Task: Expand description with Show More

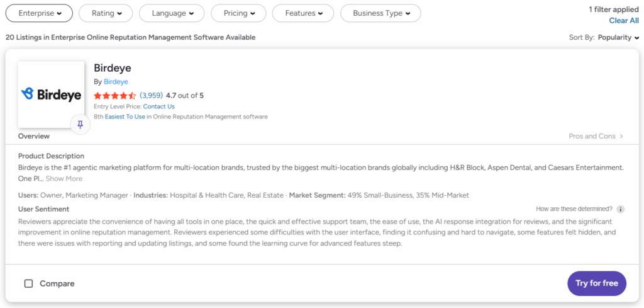Action: pos(64,179)
